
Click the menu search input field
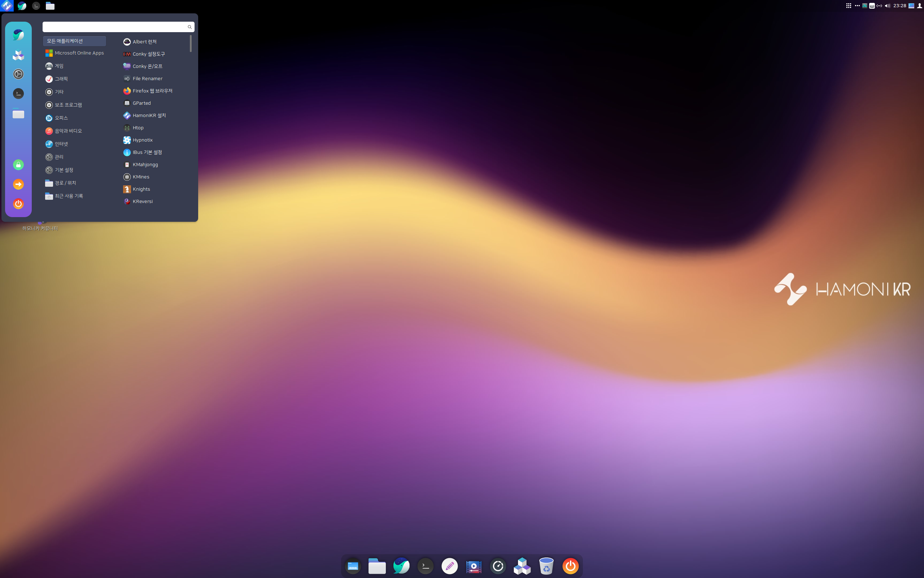pos(118,27)
